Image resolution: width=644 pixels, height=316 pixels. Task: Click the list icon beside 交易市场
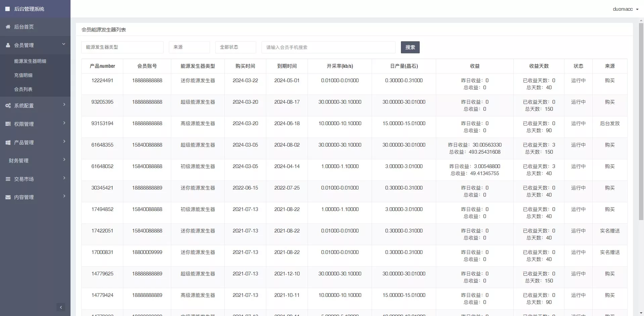(x=8, y=179)
